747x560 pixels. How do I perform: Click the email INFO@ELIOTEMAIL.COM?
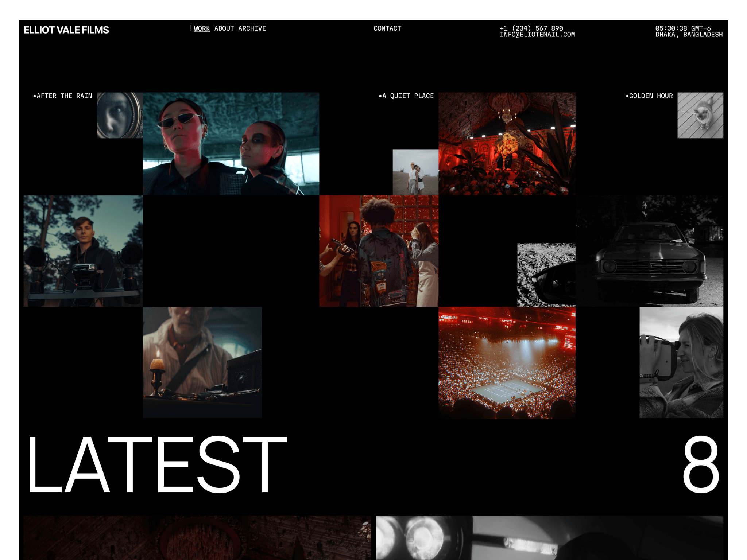(x=537, y=35)
